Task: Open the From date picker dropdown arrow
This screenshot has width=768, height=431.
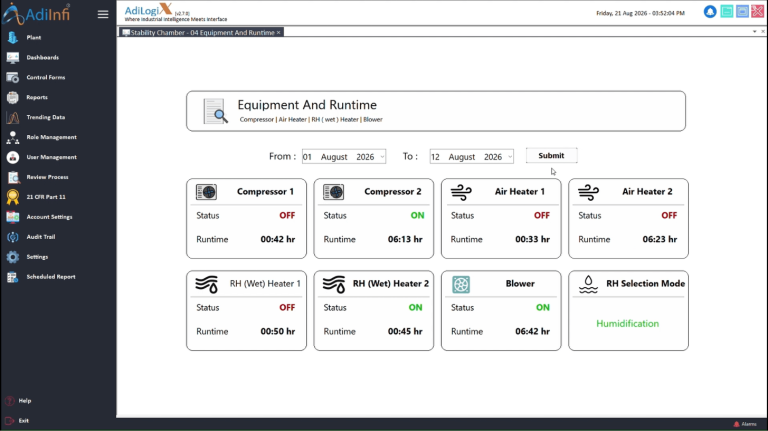Action: coord(382,157)
